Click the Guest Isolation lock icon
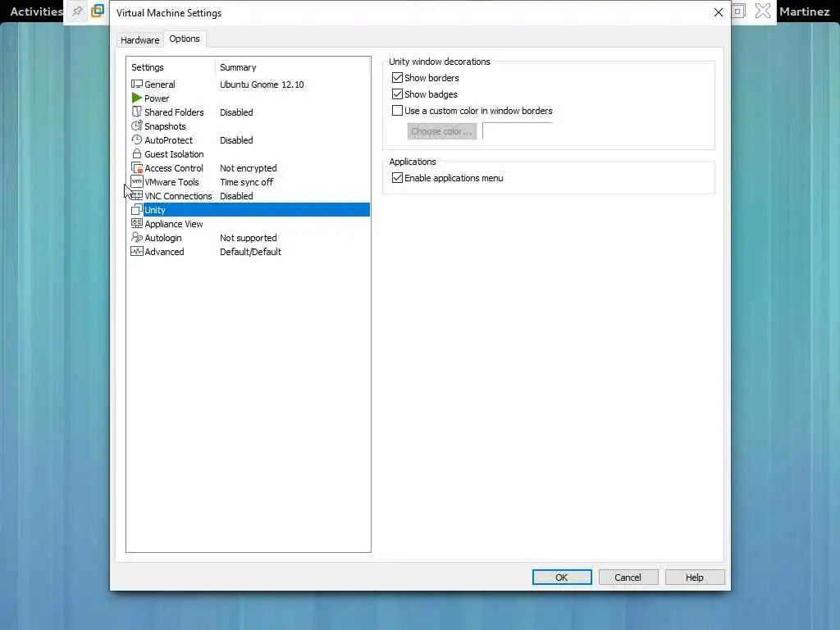The image size is (840, 630). coord(137,153)
